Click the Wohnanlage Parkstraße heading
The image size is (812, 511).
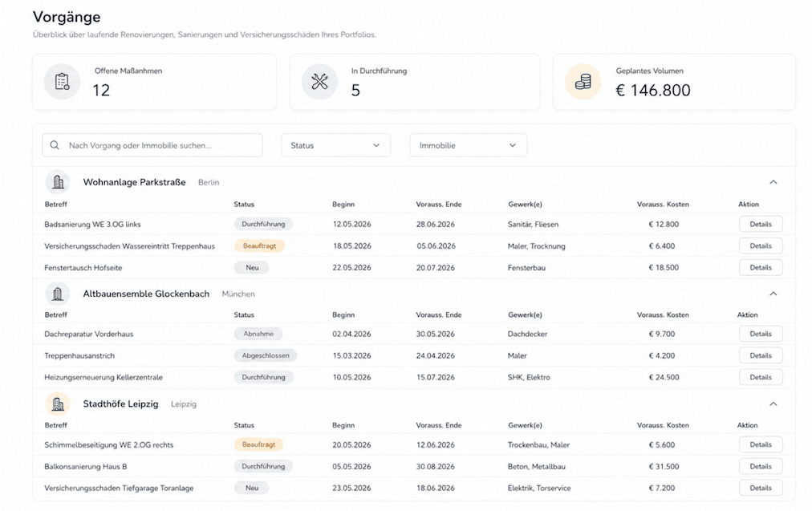click(134, 182)
